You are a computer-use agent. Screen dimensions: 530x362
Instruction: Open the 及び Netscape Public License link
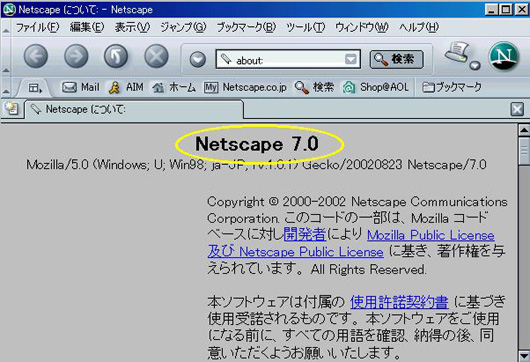[295, 251]
